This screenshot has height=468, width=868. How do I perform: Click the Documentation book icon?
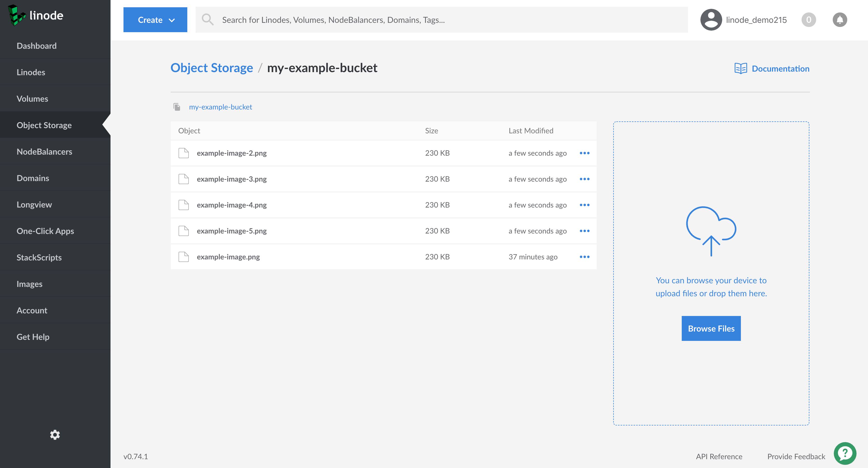pyautogui.click(x=741, y=68)
